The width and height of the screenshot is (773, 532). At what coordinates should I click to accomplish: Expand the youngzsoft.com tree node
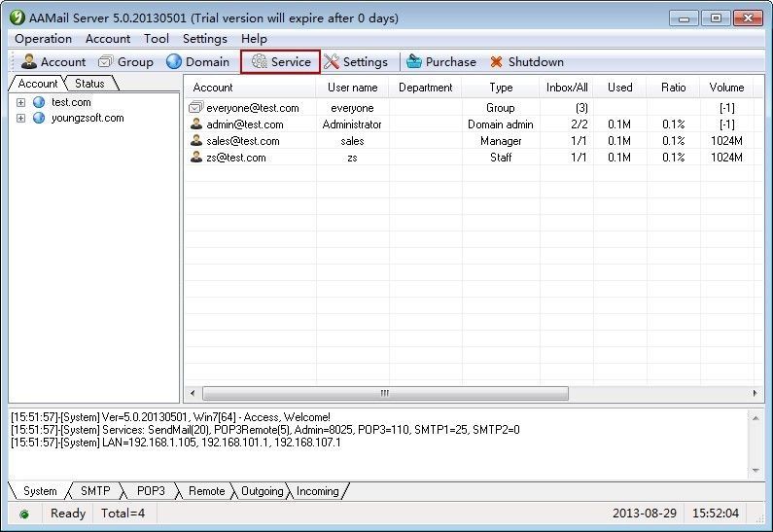20,119
